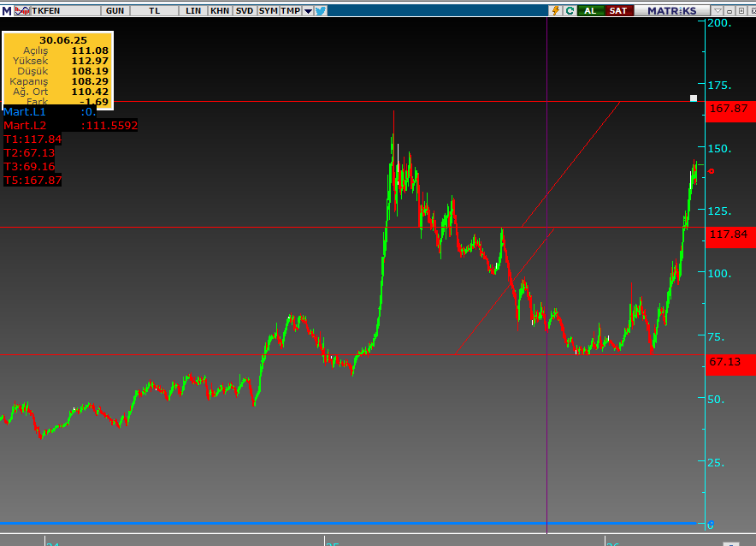Click the 200 price axis label
This screenshot has height=546, width=756.
click(x=719, y=22)
